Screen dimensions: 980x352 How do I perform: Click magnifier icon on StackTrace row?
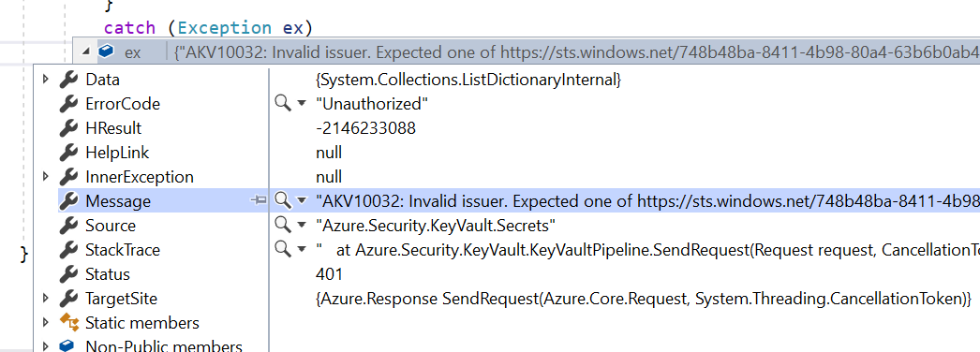[283, 249]
